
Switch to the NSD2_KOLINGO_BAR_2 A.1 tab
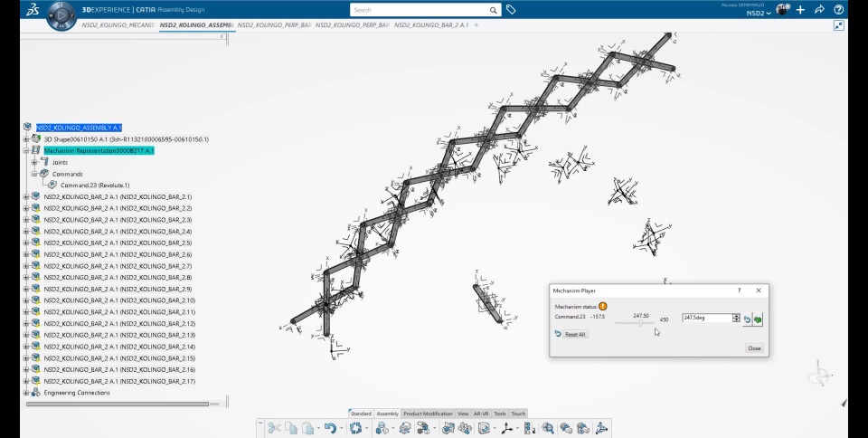[430, 25]
